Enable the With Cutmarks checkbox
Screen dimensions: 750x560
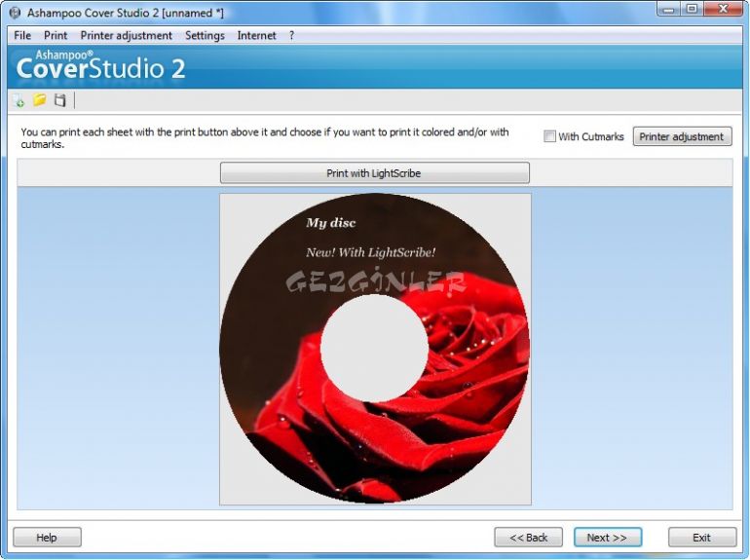point(549,136)
